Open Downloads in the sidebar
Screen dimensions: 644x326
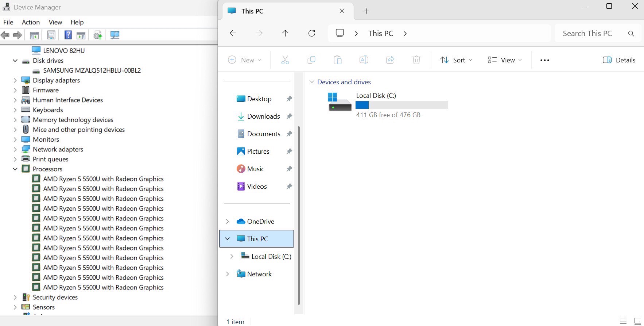pyautogui.click(x=263, y=116)
